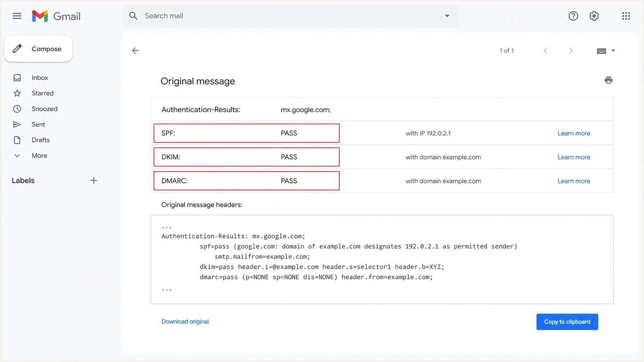
Task: Click the '1 of 1' counter
Action: (506, 51)
